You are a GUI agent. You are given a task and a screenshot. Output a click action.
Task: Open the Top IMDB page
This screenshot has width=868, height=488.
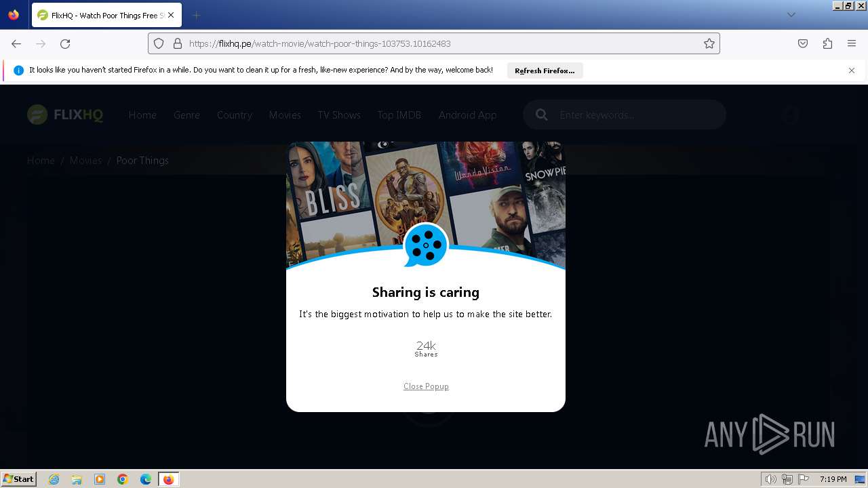coord(399,115)
